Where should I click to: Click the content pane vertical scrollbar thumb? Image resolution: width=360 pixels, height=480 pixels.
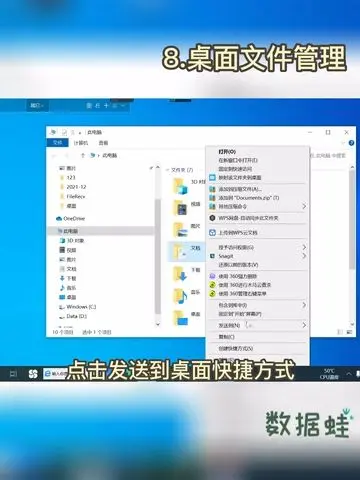pos(352,220)
